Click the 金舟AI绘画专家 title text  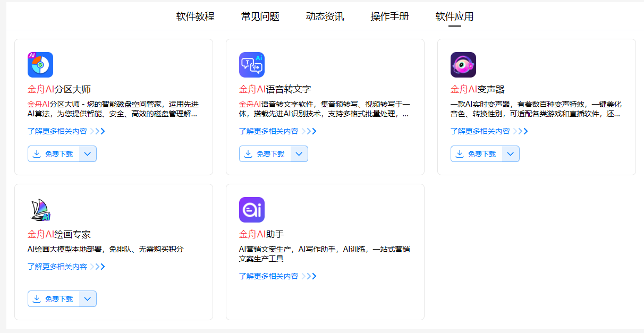click(59, 234)
